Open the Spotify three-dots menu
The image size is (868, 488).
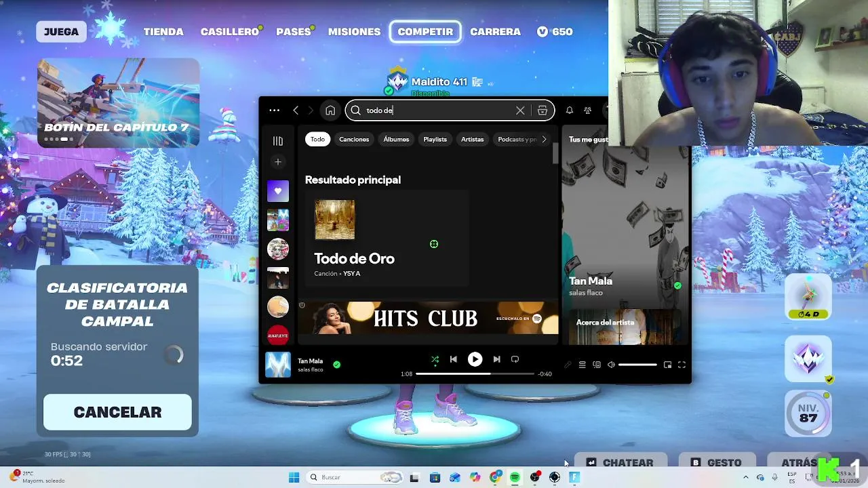click(x=274, y=110)
